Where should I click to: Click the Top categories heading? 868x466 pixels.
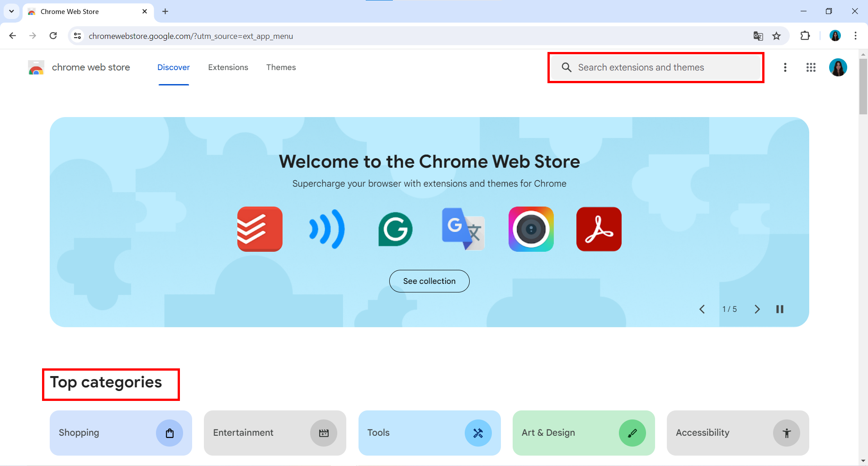106,383
